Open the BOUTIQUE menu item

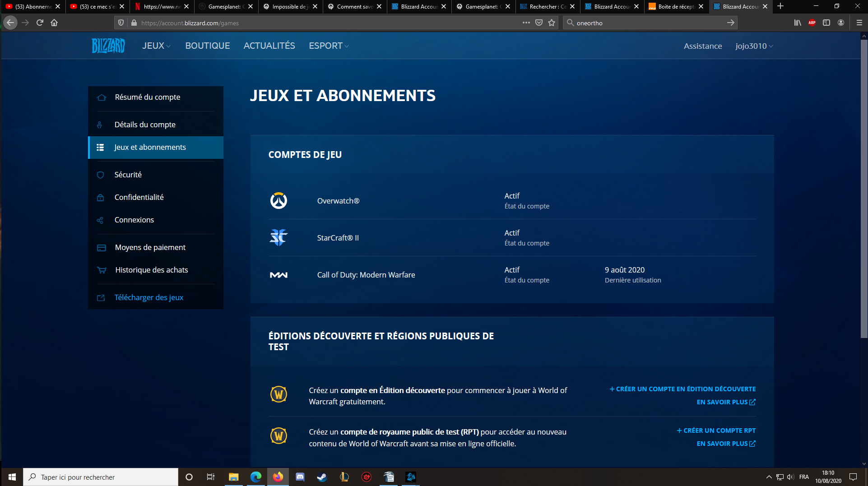click(208, 46)
